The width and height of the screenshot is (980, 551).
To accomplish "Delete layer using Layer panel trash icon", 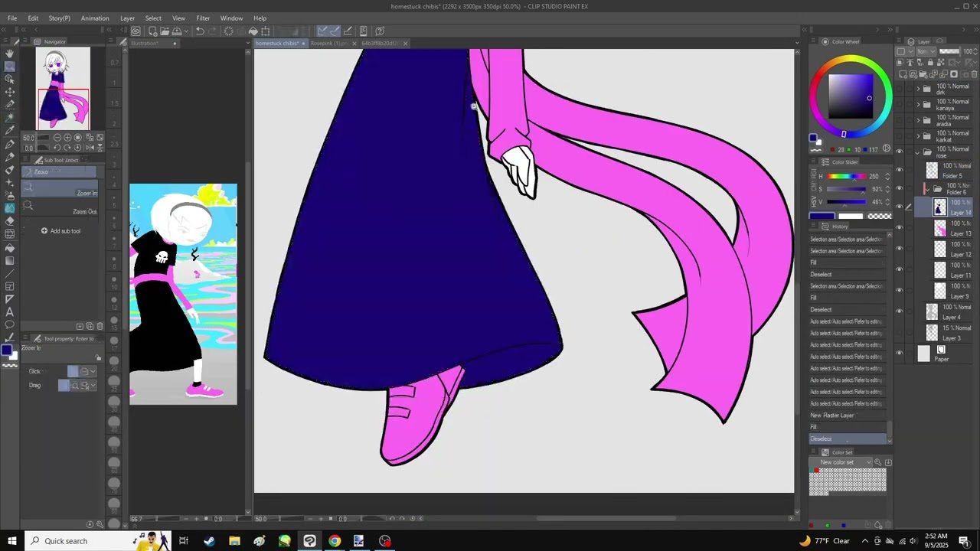I will pos(975,74).
